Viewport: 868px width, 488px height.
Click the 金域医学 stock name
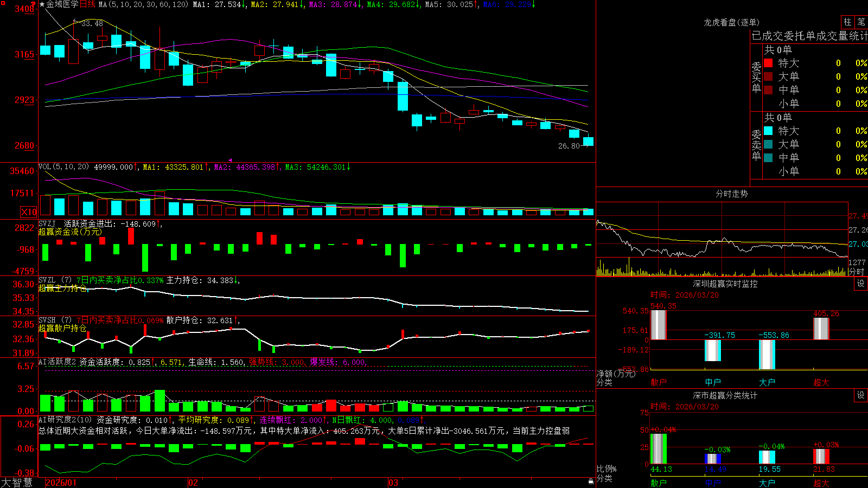click(x=62, y=4)
